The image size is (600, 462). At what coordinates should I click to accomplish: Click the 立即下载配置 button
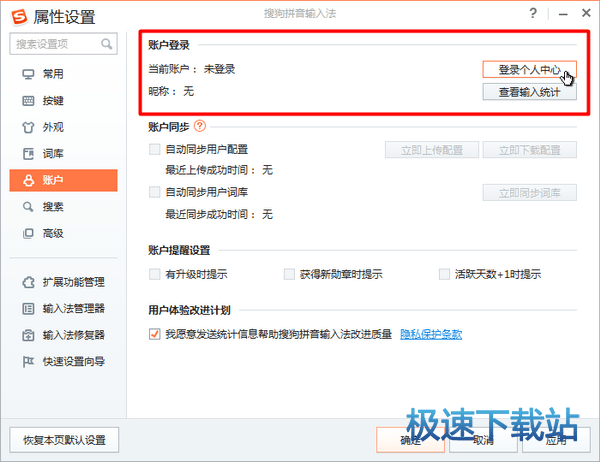tap(530, 150)
